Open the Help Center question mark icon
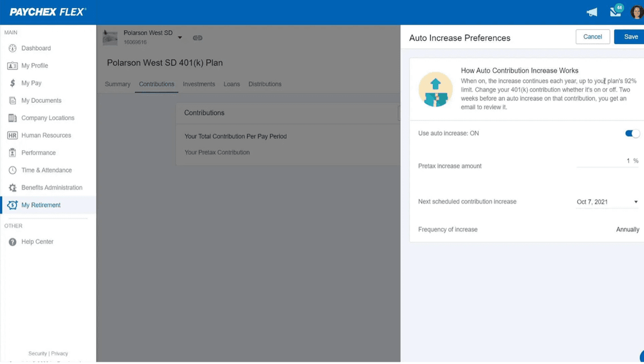 click(13, 242)
